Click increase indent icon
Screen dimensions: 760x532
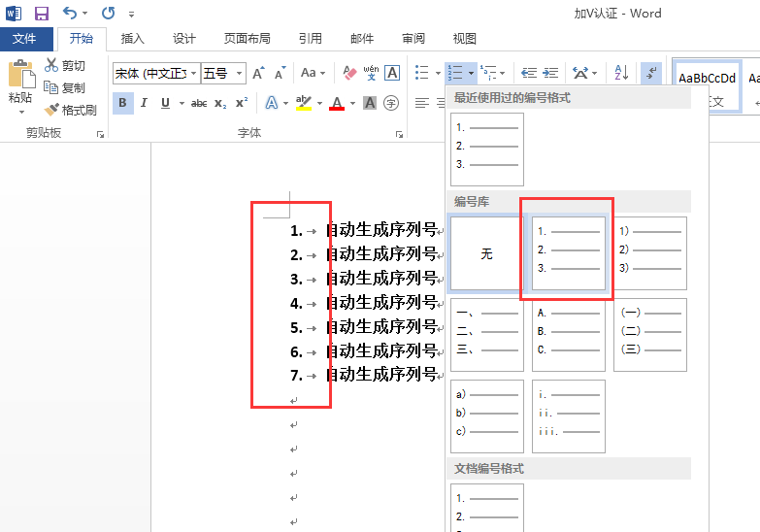[x=550, y=73]
